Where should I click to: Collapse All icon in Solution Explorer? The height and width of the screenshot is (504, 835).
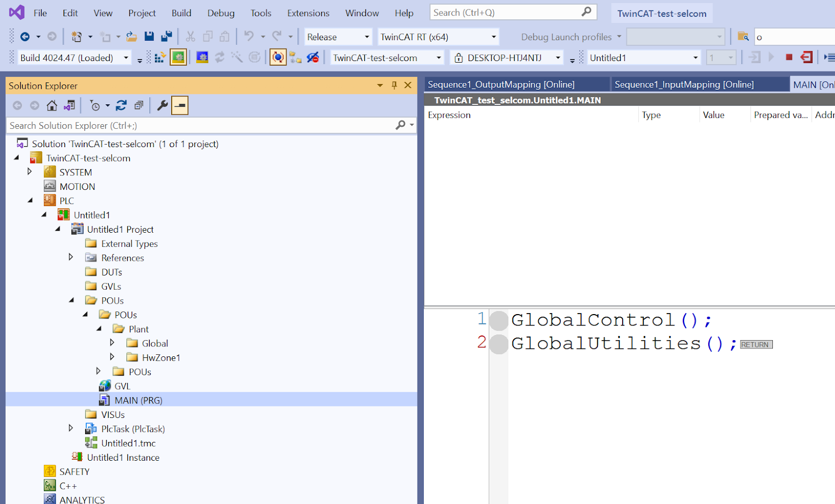tap(138, 106)
